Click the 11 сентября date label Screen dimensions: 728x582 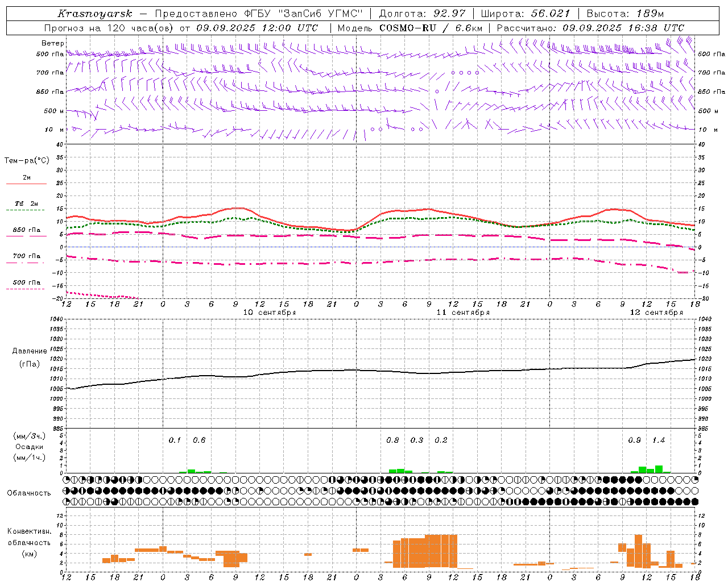click(463, 313)
